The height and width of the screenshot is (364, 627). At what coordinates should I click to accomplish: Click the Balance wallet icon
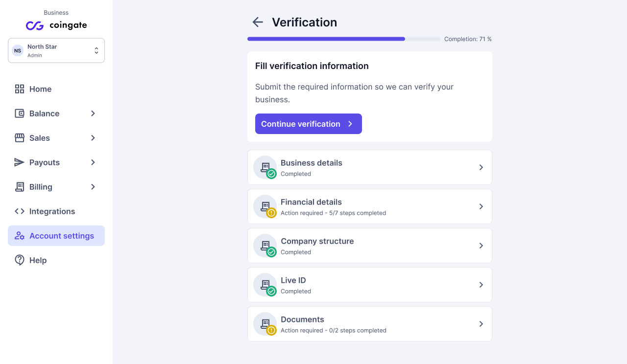click(20, 114)
